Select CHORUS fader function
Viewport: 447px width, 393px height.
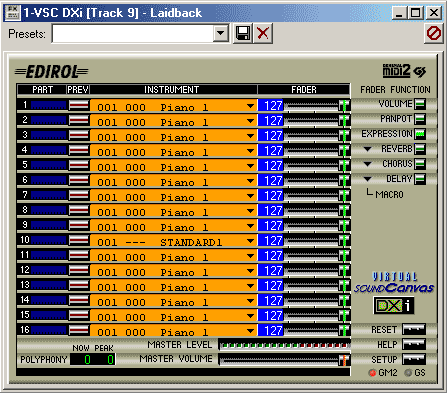point(420,164)
